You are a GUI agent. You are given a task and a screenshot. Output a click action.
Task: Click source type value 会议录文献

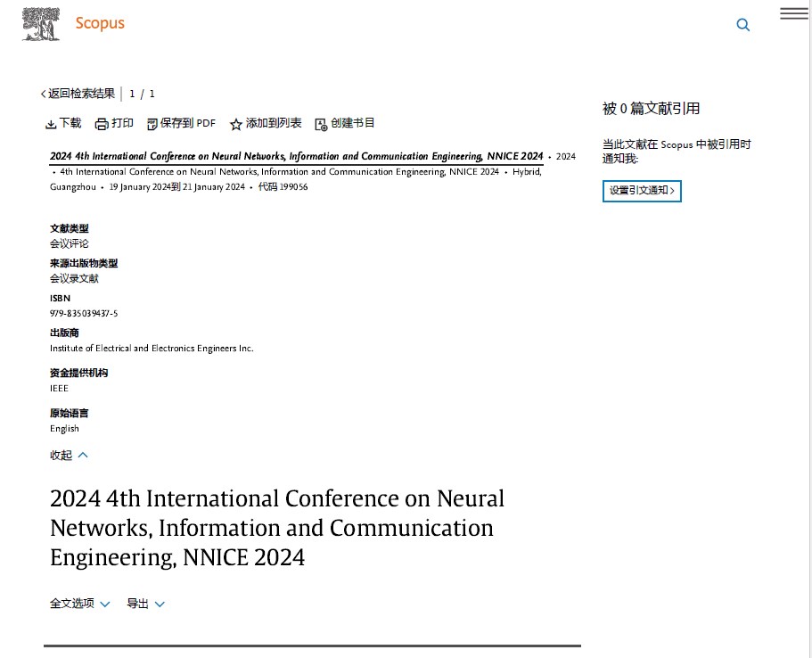pos(74,279)
